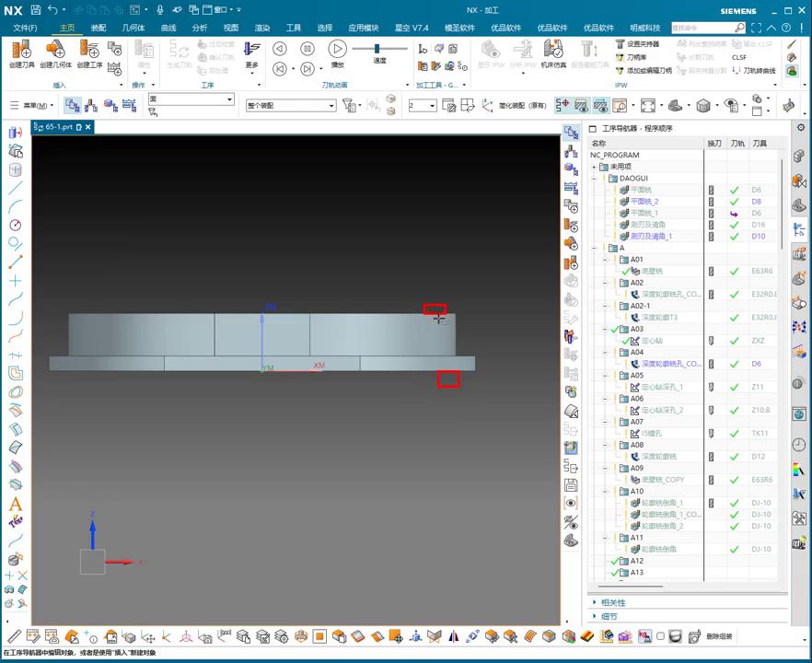Select the 平面铣_2 operation in navigator
812x663 pixels.
(x=644, y=202)
